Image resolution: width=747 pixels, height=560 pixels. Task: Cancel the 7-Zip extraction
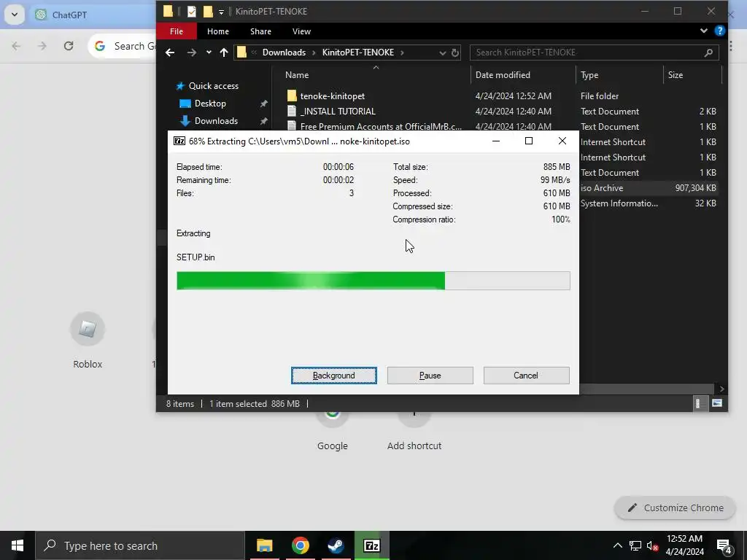(x=526, y=376)
